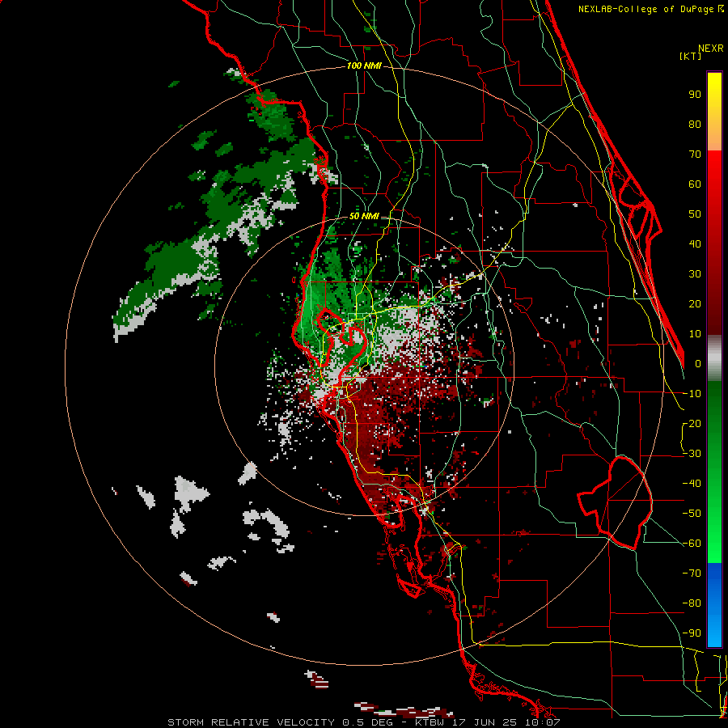Click the -70 value on velocity scale

[692, 574]
